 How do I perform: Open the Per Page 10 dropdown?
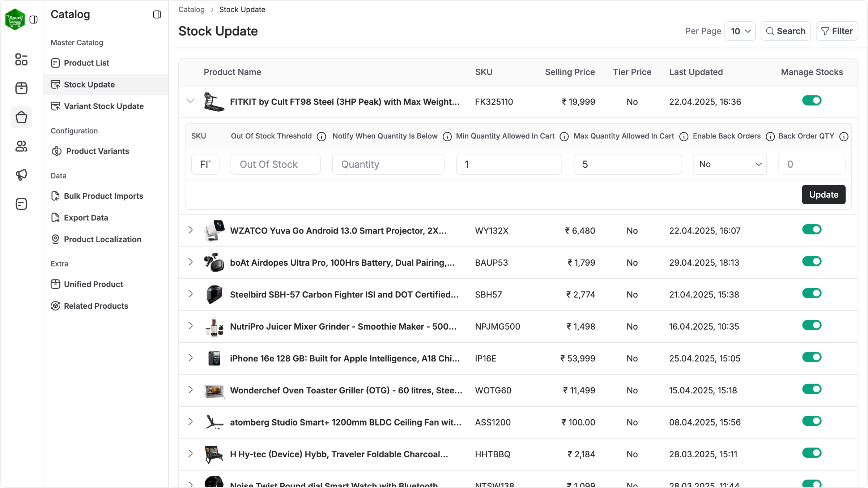pyautogui.click(x=740, y=31)
